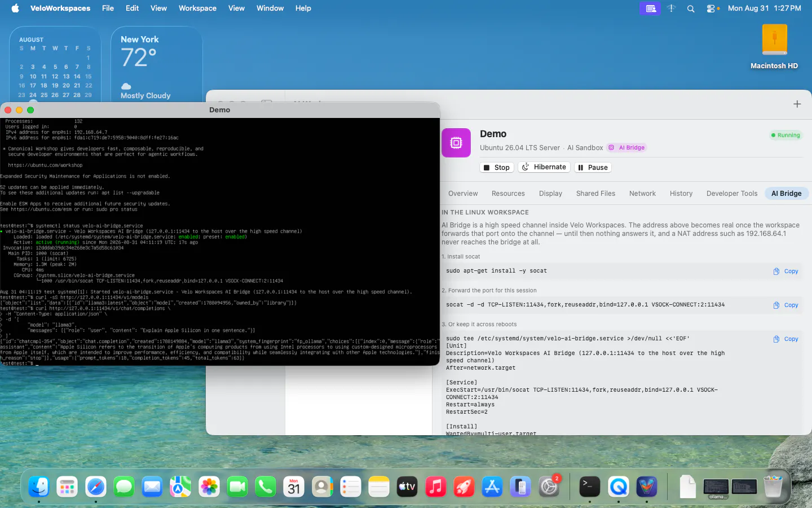Open Reminders from the Dock
The width and height of the screenshot is (812, 508).
click(351, 487)
